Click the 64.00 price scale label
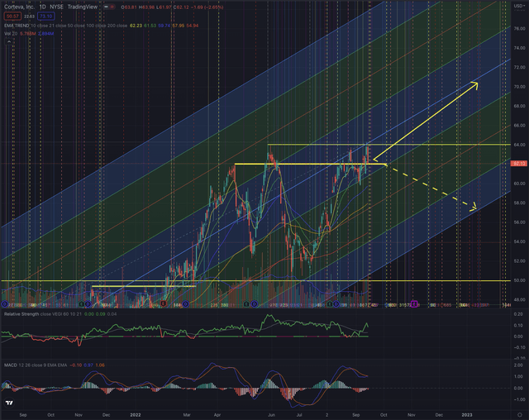 [520, 145]
